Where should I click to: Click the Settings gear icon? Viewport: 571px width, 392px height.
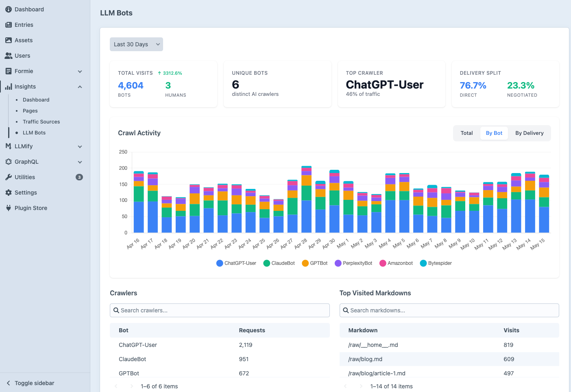[9, 193]
